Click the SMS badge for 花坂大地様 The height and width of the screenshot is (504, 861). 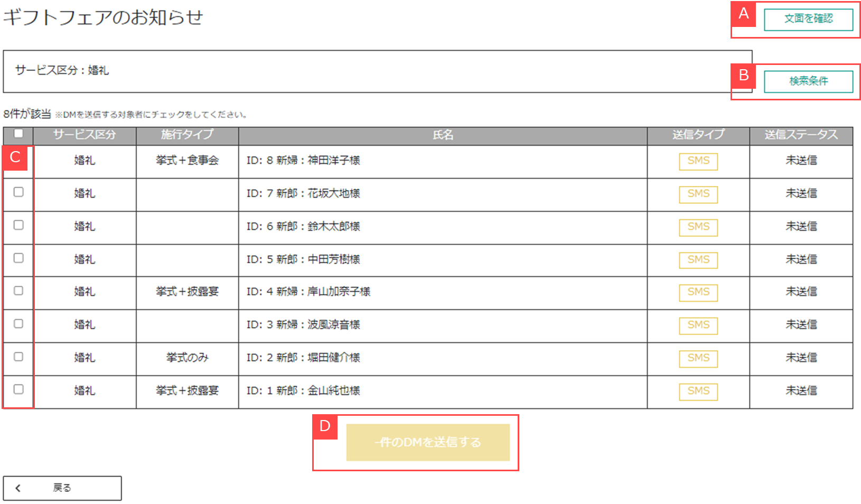pyautogui.click(x=698, y=194)
